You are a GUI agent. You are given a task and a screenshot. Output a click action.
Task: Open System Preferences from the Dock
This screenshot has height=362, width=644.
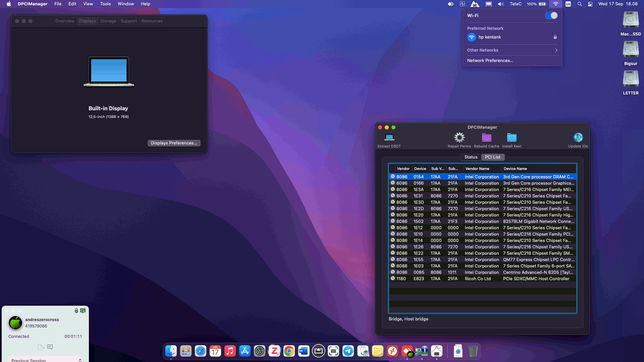260,351
